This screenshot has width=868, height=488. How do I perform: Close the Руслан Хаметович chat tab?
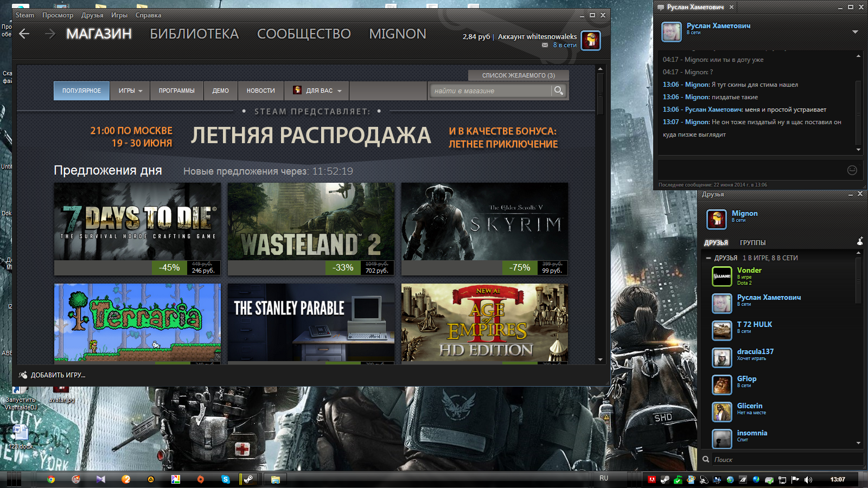[731, 7]
